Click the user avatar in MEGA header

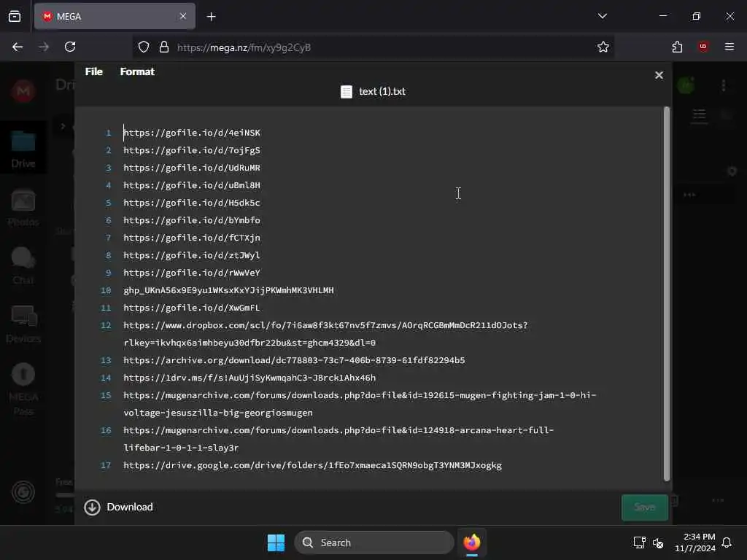click(686, 86)
